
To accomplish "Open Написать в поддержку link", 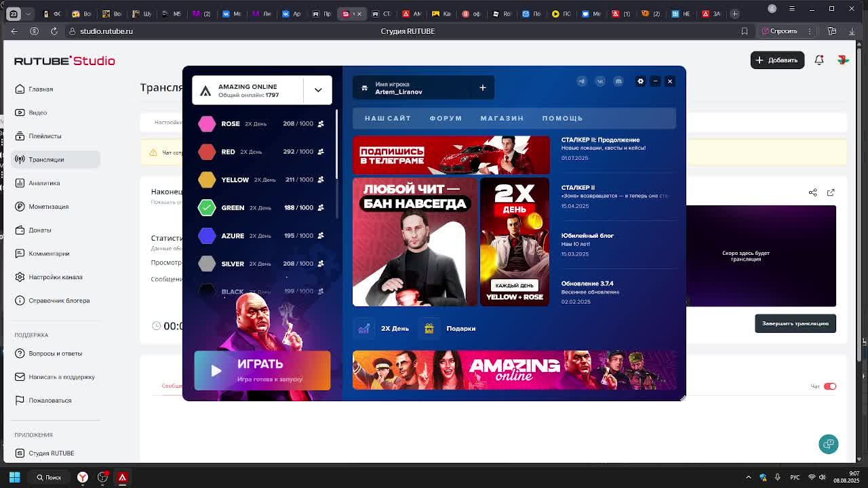I will [56, 377].
